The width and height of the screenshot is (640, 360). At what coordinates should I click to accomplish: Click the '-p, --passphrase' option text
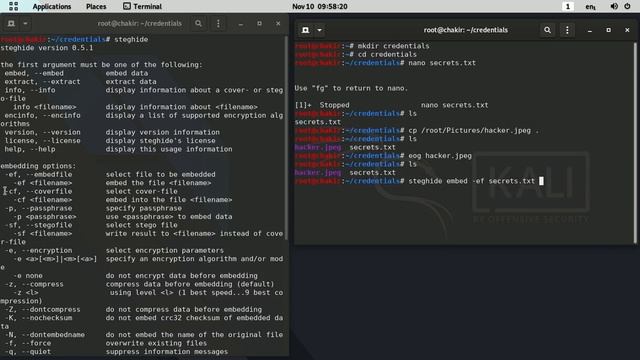[38, 208]
